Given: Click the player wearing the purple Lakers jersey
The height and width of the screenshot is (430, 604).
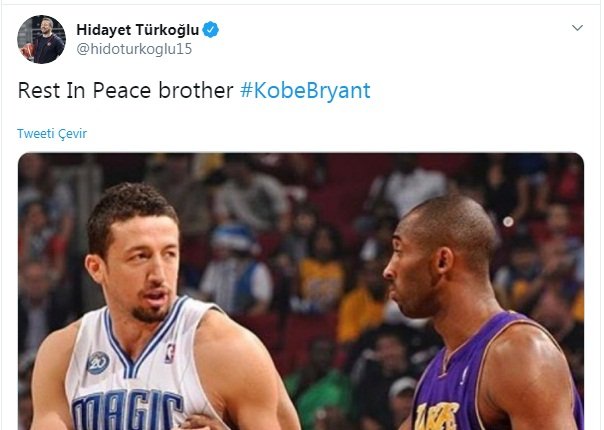Looking at the screenshot, I should 482,314.
